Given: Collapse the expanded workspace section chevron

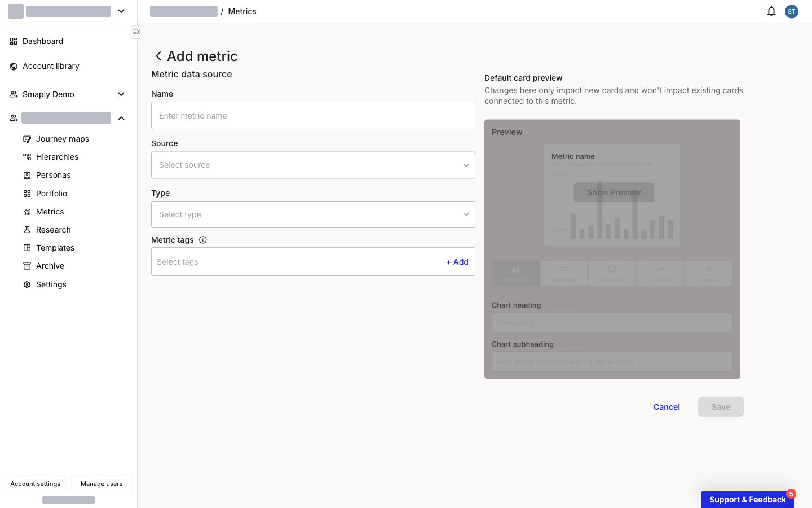Looking at the screenshot, I should (121, 118).
